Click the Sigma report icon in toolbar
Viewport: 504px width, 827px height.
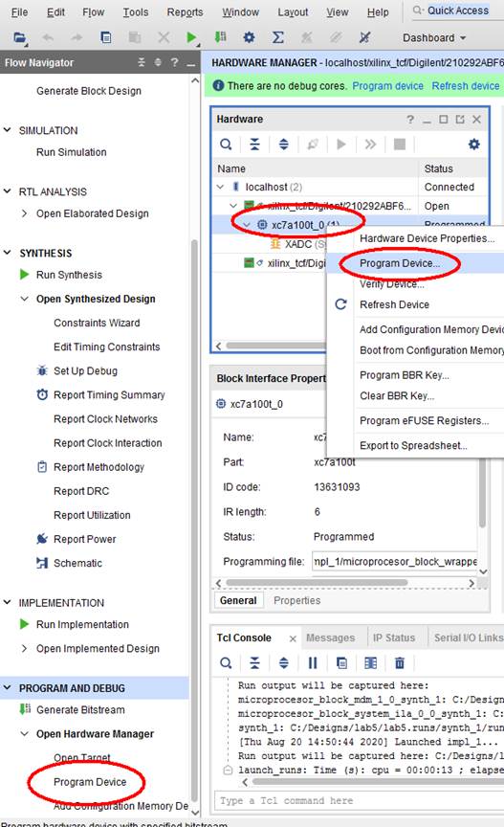click(278, 37)
